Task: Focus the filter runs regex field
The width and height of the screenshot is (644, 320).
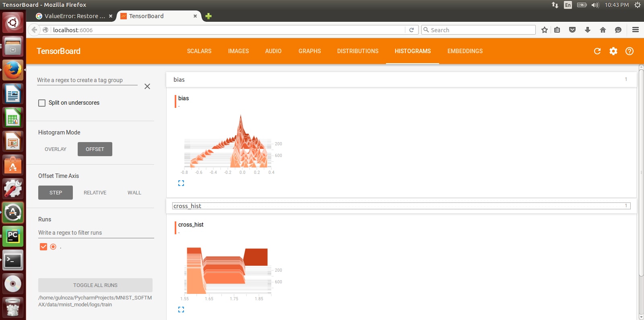Action: click(x=96, y=233)
